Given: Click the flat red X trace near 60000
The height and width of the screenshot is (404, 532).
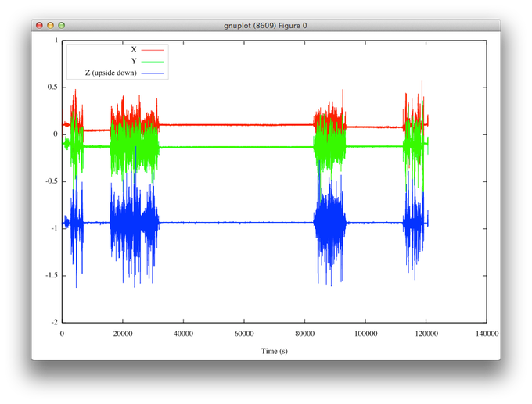Looking at the screenshot, I should pyautogui.click(x=243, y=125).
